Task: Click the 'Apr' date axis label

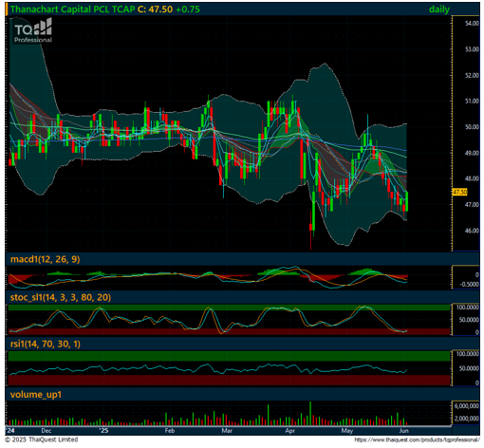Action: click(290, 431)
